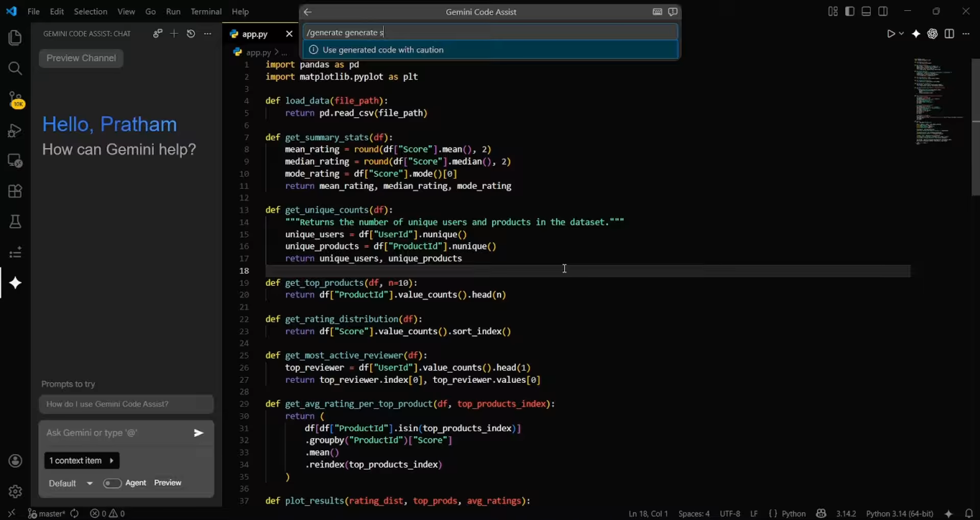Click the Gemini chat share icon
Screen dimensions: 980x520
coord(157,34)
